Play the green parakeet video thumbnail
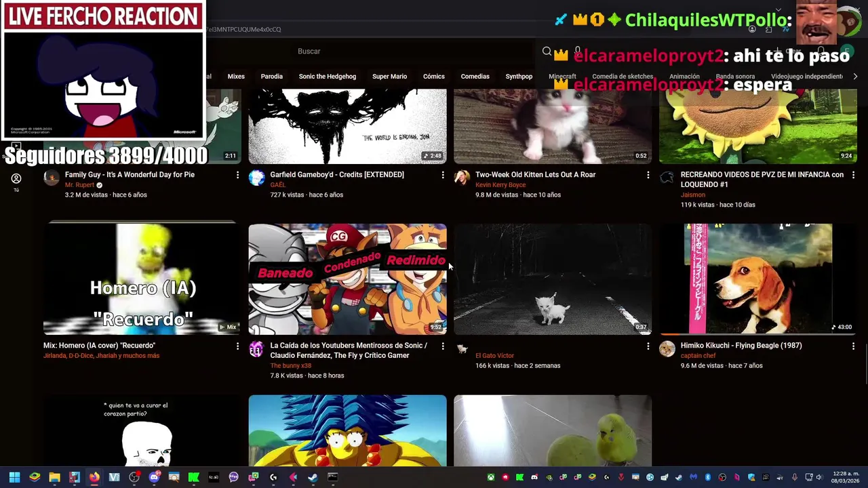The width and height of the screenshot is (868, 488). (x=553, y=430)
